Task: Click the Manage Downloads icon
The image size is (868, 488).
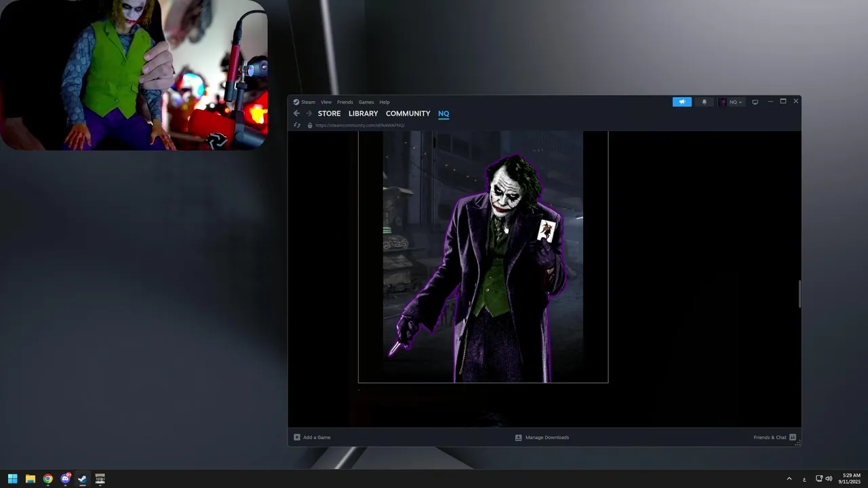Action: point(519,437)
